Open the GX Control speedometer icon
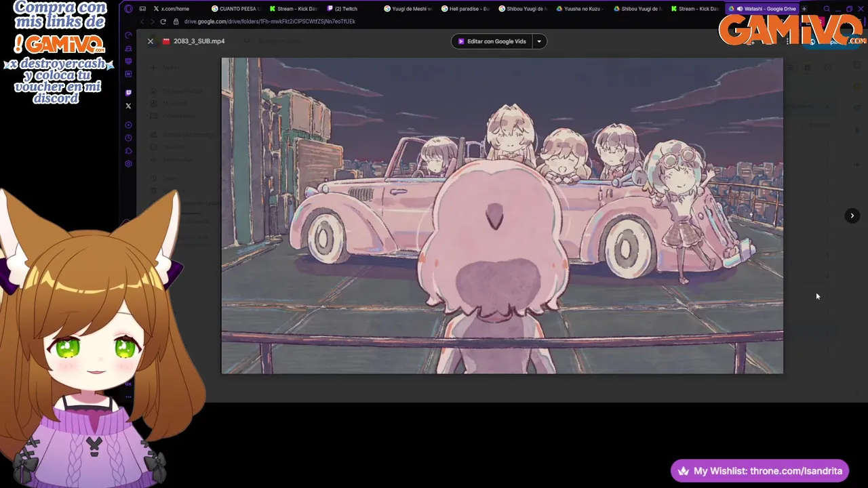868x488 pixels. tap(128, 35)
